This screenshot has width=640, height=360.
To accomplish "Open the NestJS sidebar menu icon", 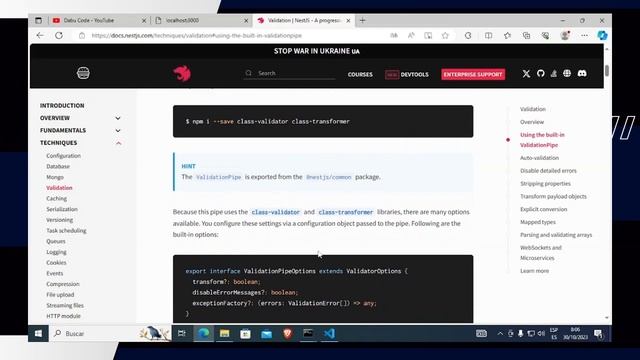I will [x=83, y=73].
